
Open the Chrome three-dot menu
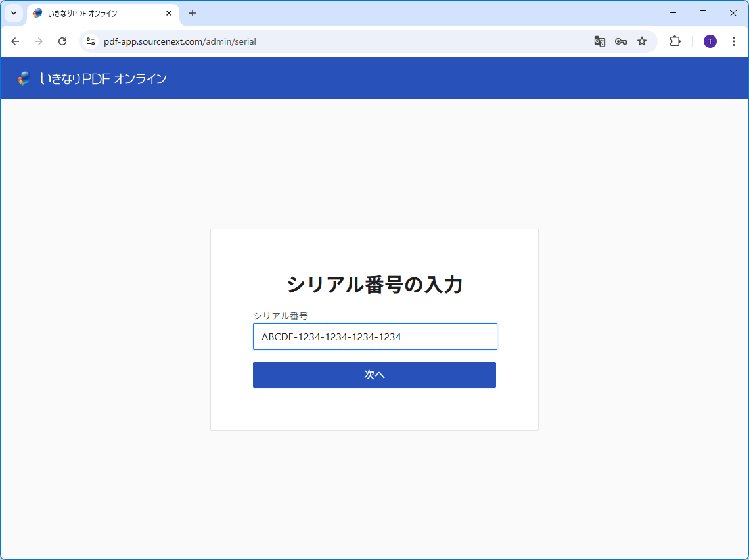pyautogui.click(x=734, y=41)
